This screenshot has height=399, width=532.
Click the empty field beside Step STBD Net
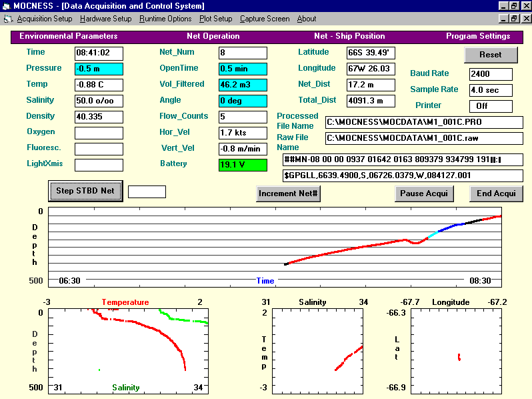(x=147, y=192)
